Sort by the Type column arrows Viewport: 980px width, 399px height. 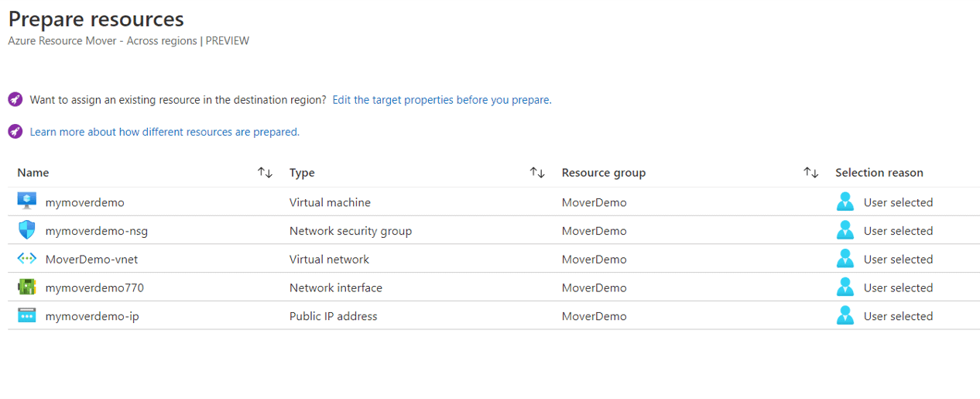tap(537, 173)
